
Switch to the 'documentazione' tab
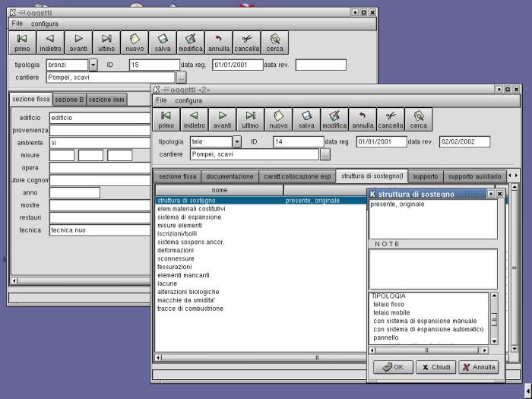230,176
